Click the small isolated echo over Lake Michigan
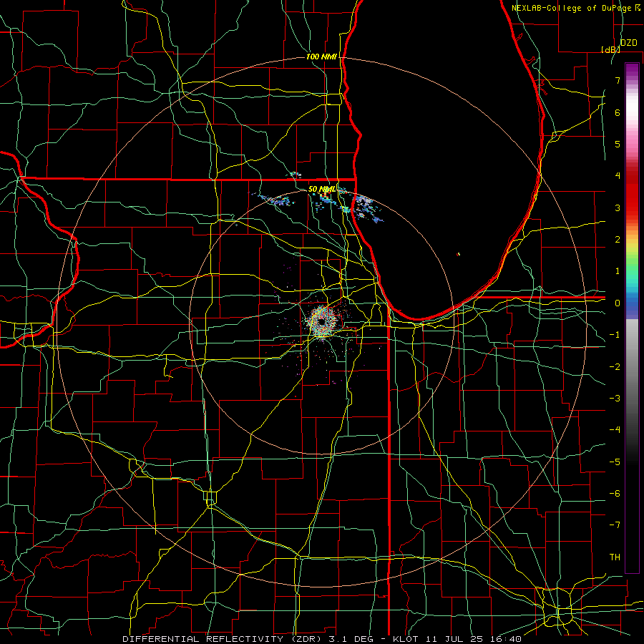This screenshot has height=644, width=644. coord(459,254)
